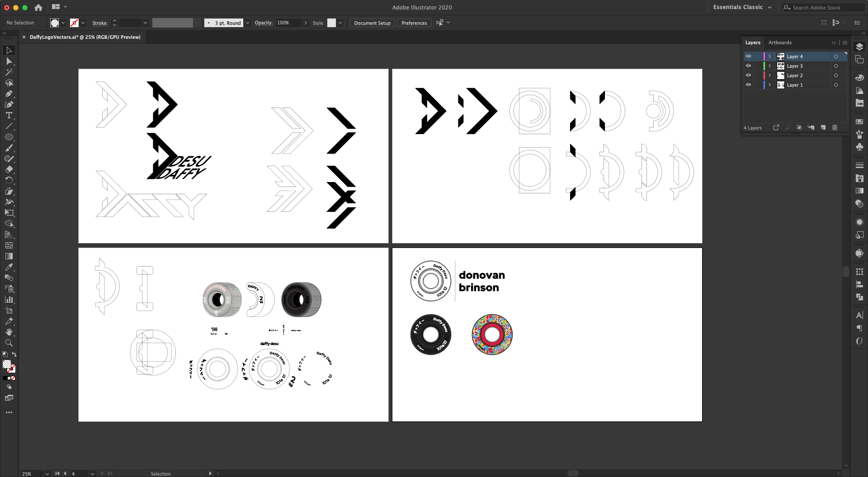Open graphic Style dropdown
Viewport: 868px width, 477px height.
pos(340,23)
